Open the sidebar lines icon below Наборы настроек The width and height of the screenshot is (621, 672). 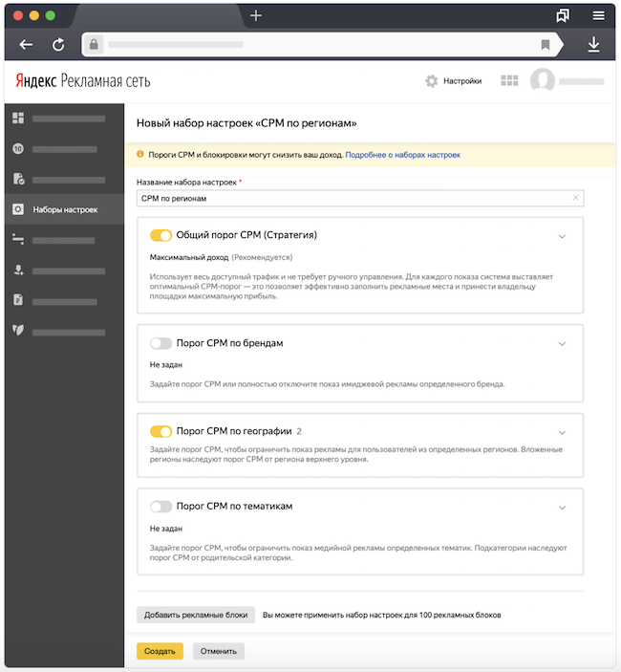[18, 239]
